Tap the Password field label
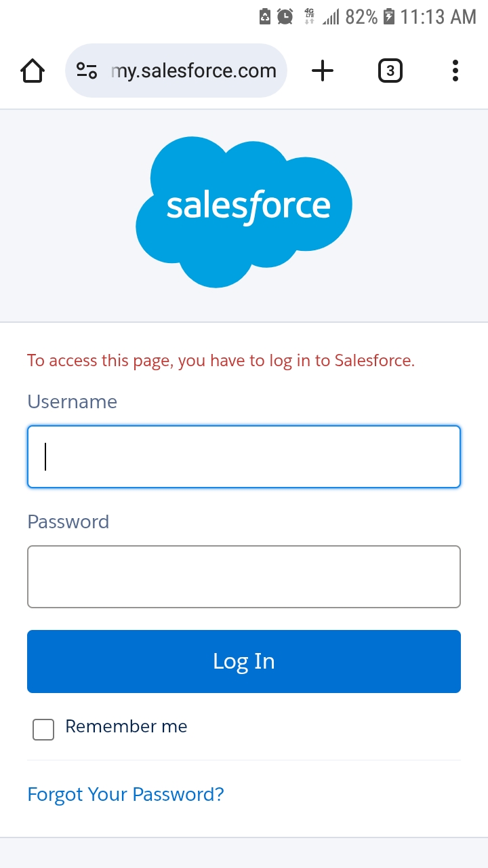488x868 pixels. tap(68, 521)
